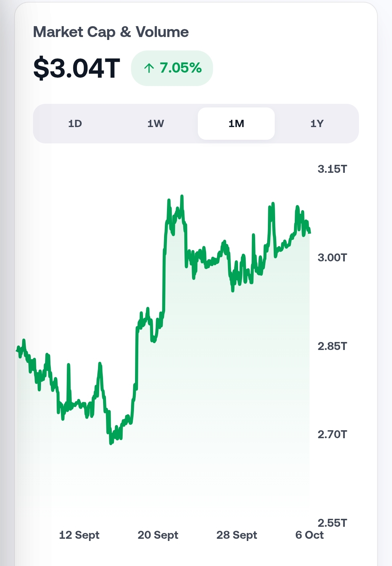
Task: Tap the 2.70T axis label
Action: (332, 435)
